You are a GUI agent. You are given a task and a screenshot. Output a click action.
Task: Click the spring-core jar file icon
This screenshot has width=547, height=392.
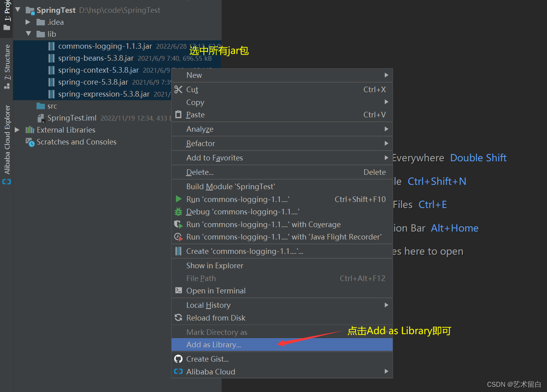coord(51,82)
